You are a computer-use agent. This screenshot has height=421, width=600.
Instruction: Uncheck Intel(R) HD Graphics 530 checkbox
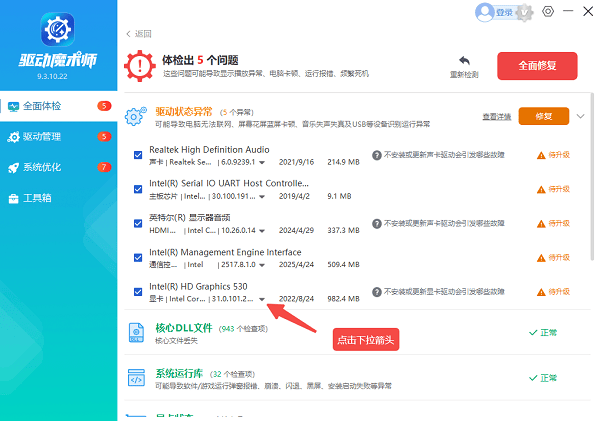click(x=138, y=292)
